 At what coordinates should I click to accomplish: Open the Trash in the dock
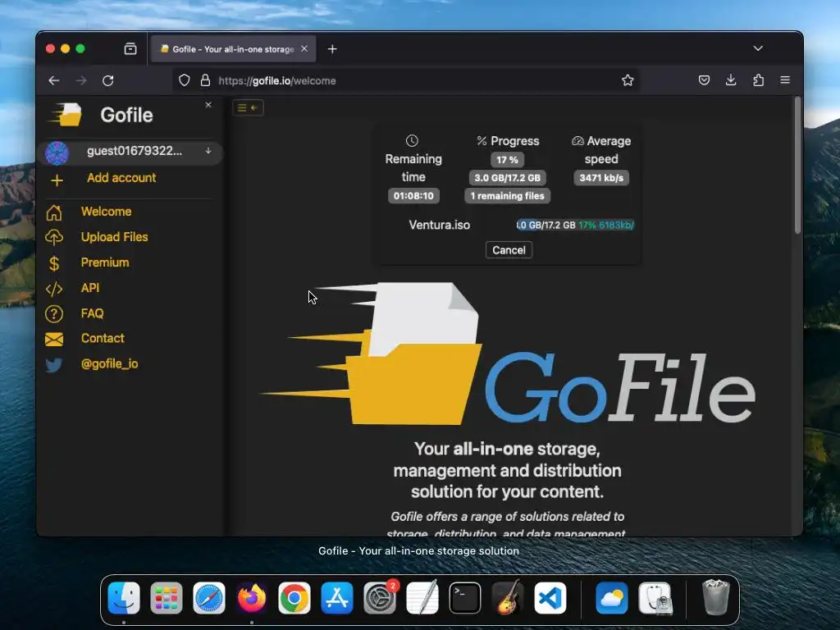tap(715, 598)
